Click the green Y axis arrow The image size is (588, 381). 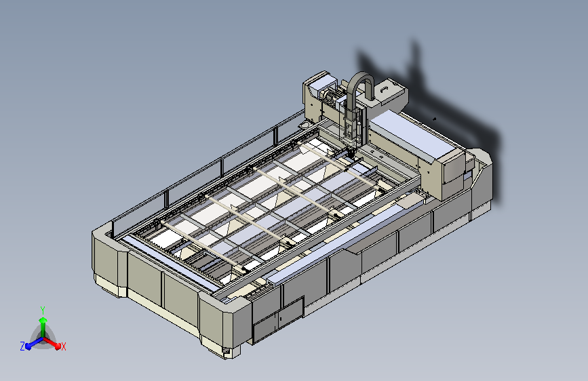[43, 327]
